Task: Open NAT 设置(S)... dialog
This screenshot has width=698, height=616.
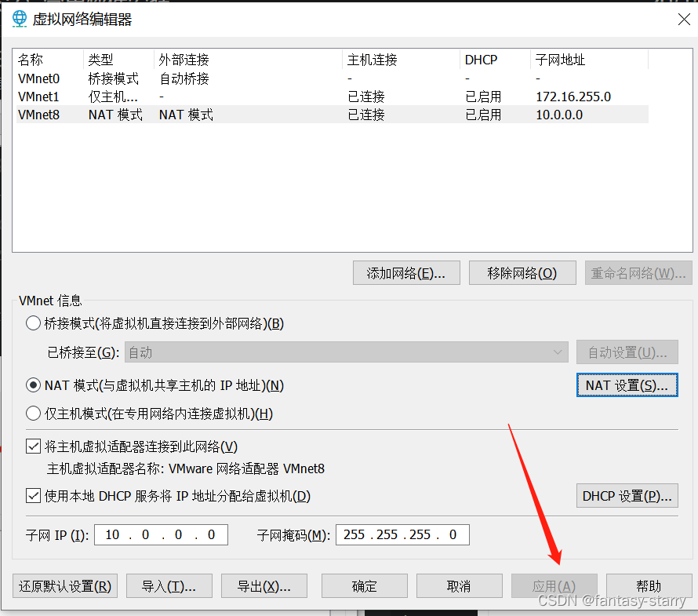Action: [x=627, y=385]
